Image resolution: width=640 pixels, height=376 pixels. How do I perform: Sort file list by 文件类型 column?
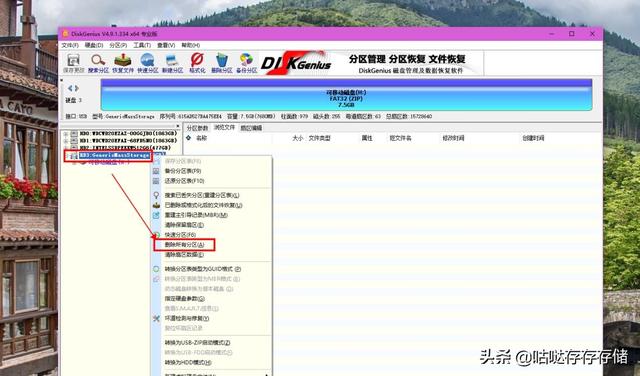320,138
